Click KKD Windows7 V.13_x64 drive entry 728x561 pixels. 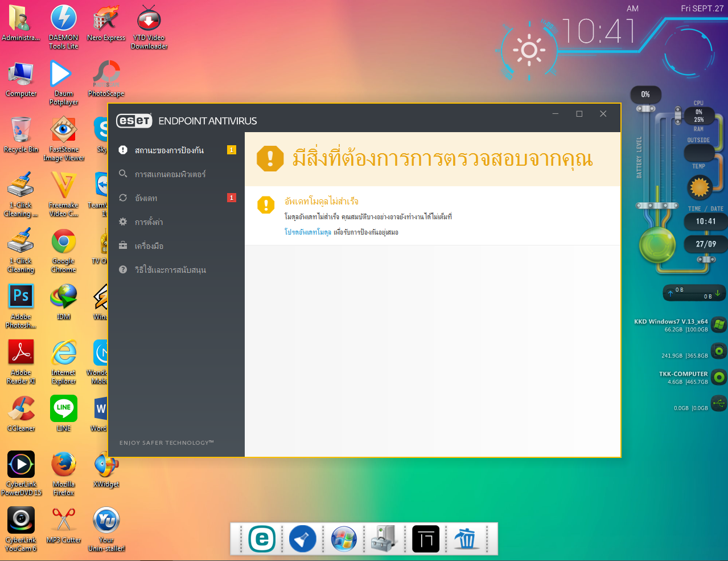click(x=680, y=325)
